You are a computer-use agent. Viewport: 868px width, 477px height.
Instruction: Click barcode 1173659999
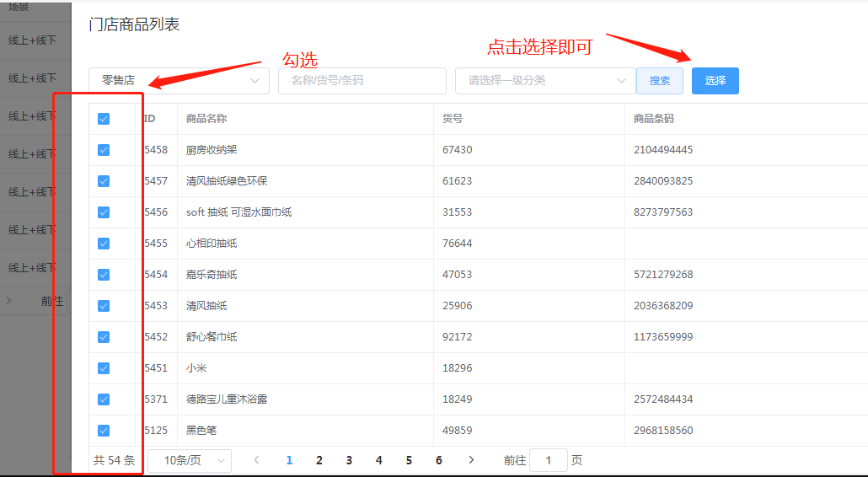click(663, 337)
